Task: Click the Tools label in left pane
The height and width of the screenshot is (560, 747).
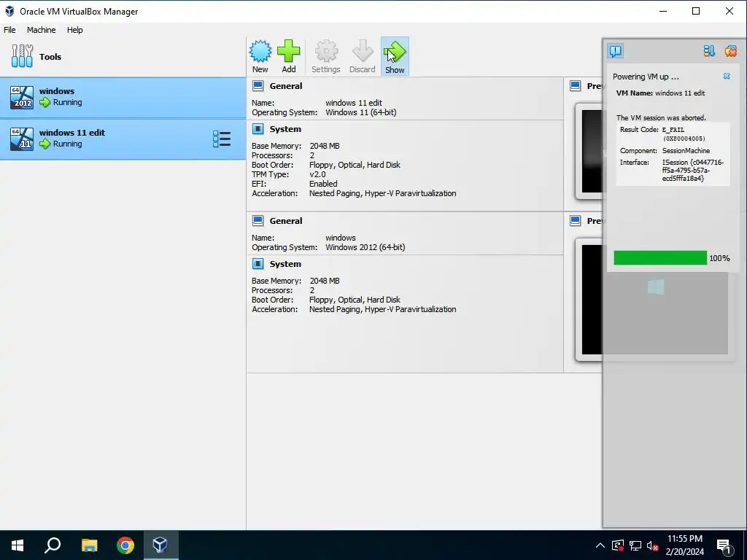Action: 50,57
